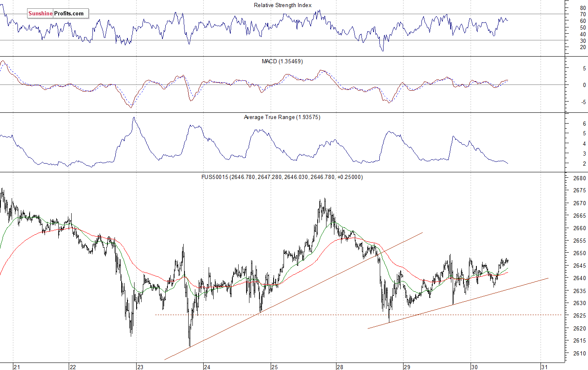Click the 2615 price axis label
The image size is (588, 370).
point(580,340)
